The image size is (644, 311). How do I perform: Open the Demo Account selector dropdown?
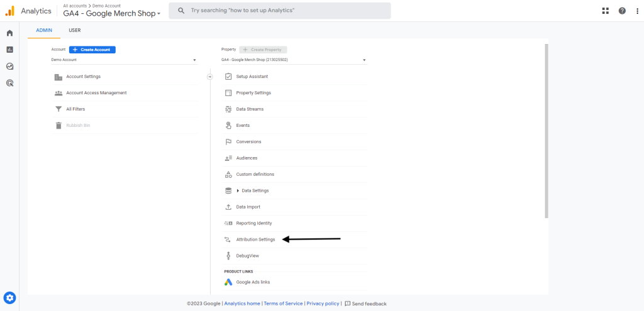[x=124, y=60]
